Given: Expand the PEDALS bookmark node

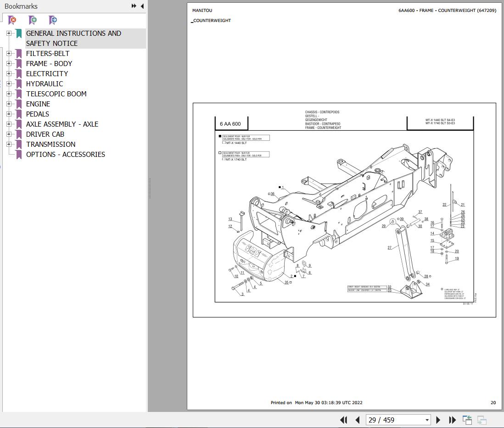Looking at the screenshot, I should pos(9,114).
